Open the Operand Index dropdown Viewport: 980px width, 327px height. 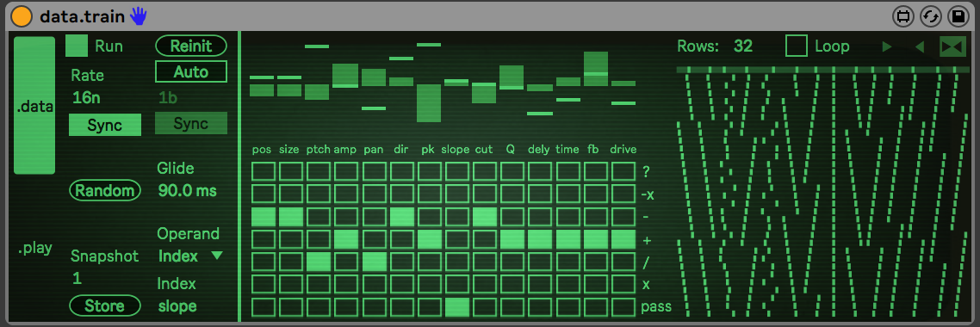(190, 256)
